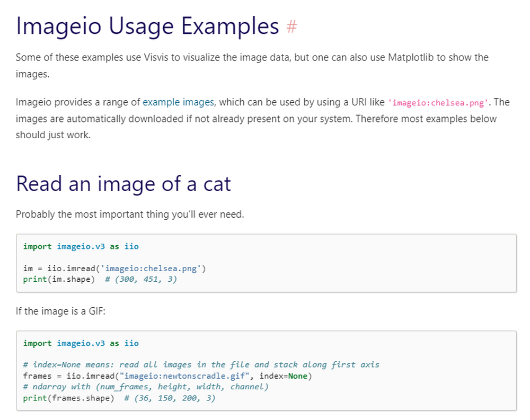
Task: Click the sentence starting 'Therefore most examples below'
Action: 256,127
